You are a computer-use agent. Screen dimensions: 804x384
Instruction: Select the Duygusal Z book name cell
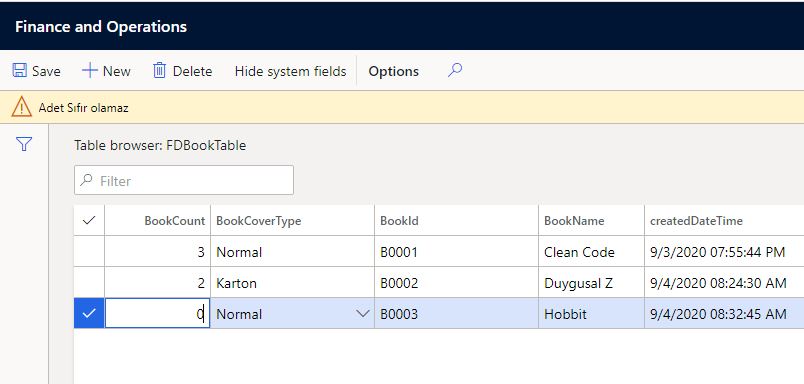click(x=591, y=282)
